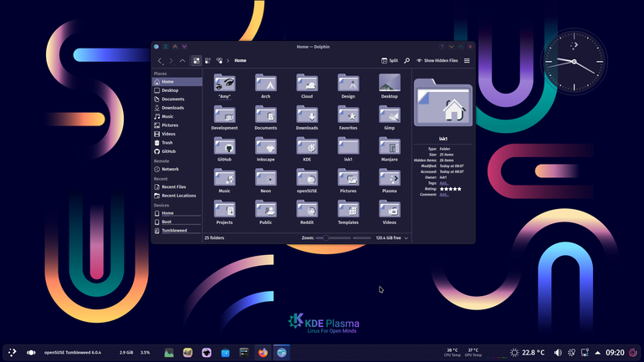Open Pictures in the Places panel
Image resolution: width=644 pixels, height=362 pixels.
click(x=177, y=125)
